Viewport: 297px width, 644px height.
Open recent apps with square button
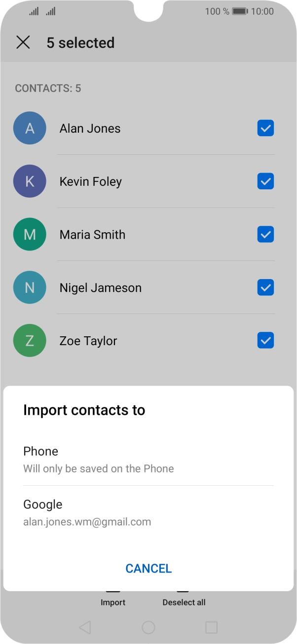tap(211, 627)
